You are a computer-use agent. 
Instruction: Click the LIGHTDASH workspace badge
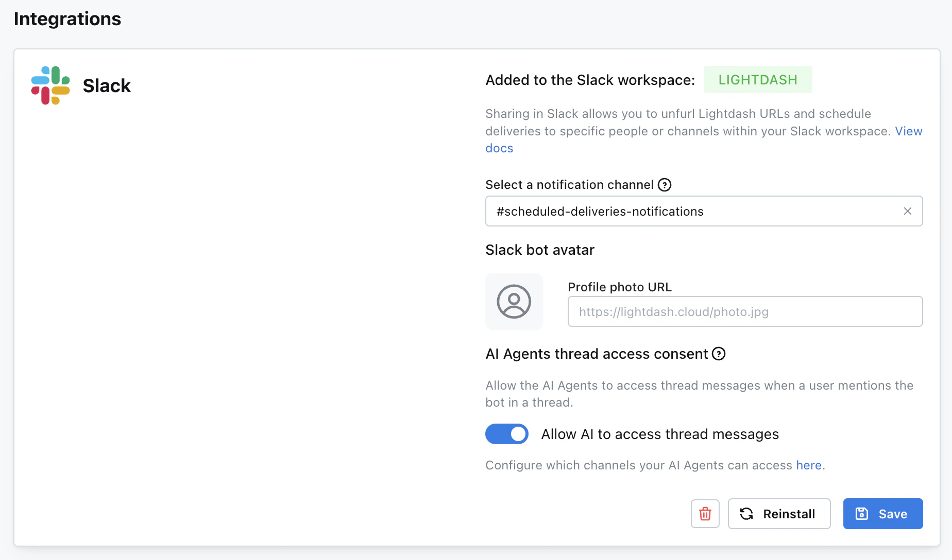757,80
